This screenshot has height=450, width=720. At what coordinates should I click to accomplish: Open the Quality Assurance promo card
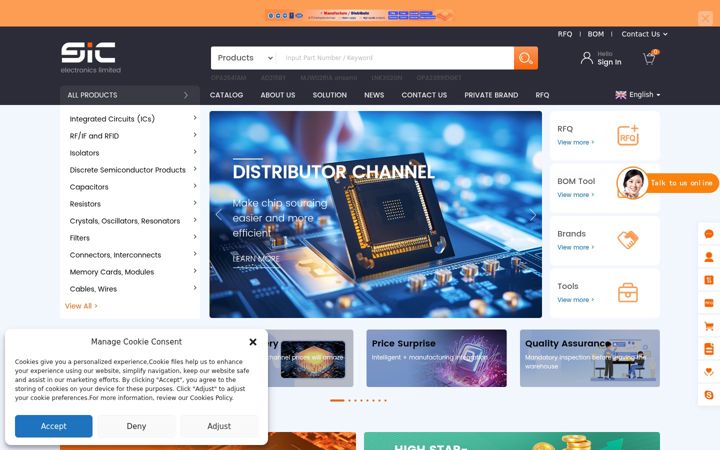point(590,358)
